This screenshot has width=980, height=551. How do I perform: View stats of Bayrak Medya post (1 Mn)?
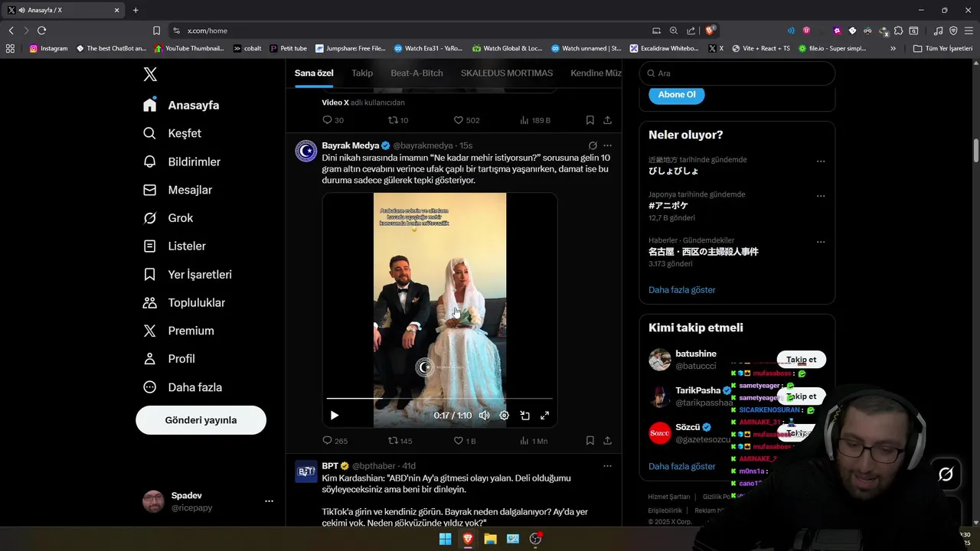534,441
